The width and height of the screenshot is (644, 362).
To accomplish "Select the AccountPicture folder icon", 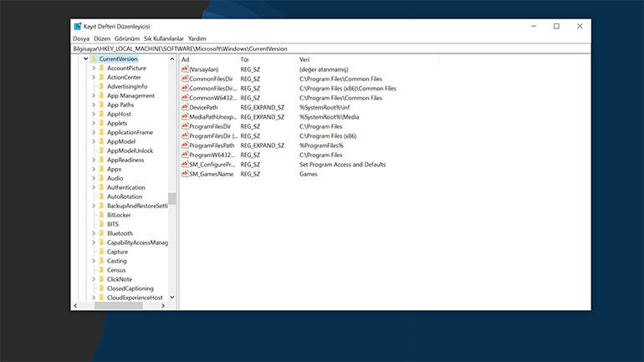I will pyautogui.click(x=100, y=69).
